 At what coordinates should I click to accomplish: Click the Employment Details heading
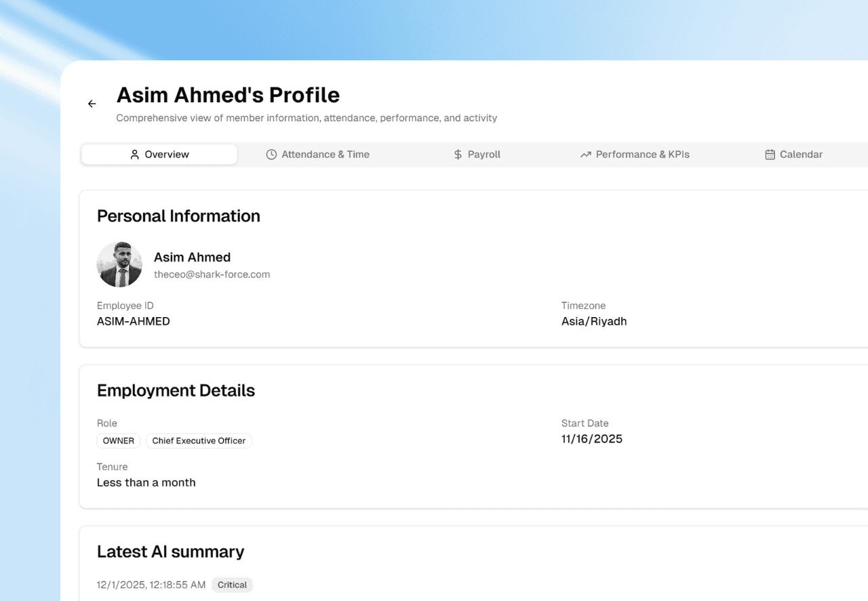coord(176,391)
